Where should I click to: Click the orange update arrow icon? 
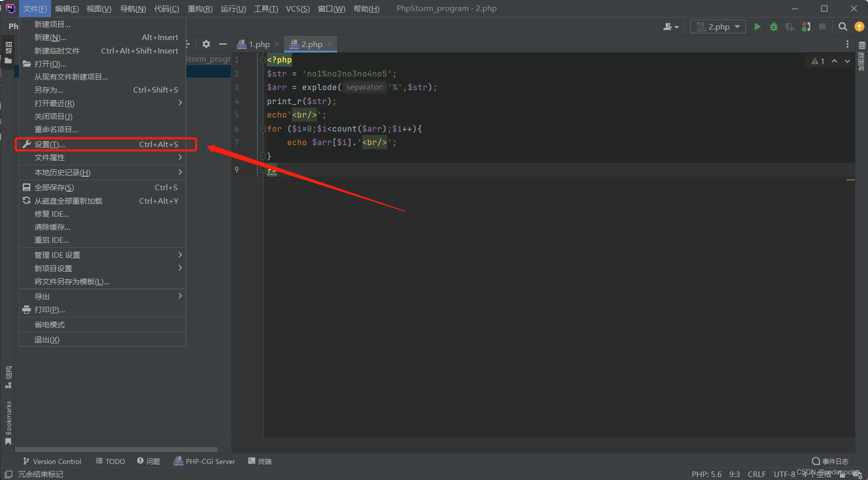pos(859,27)
